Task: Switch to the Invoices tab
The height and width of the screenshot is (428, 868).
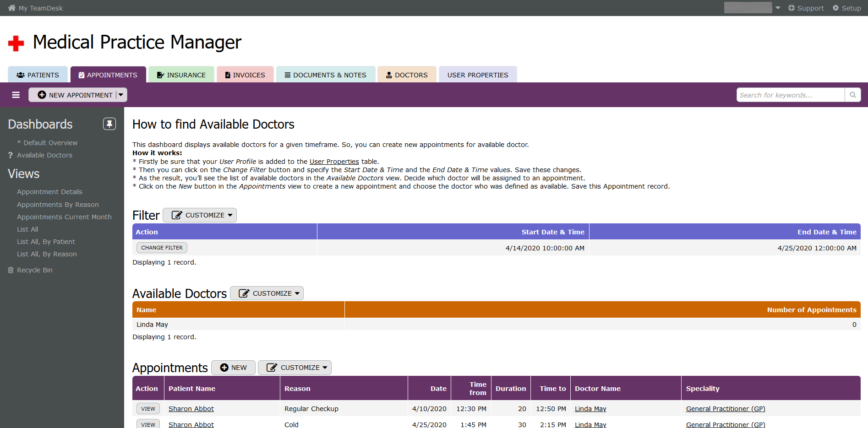Action: 245,75
